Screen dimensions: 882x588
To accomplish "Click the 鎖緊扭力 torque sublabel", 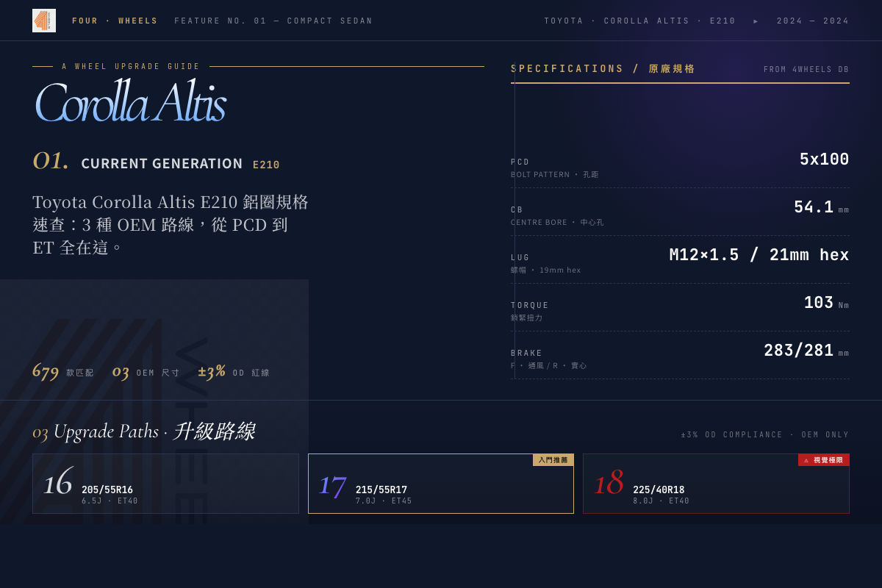I will pyautogui.click(x=526, y=318).
